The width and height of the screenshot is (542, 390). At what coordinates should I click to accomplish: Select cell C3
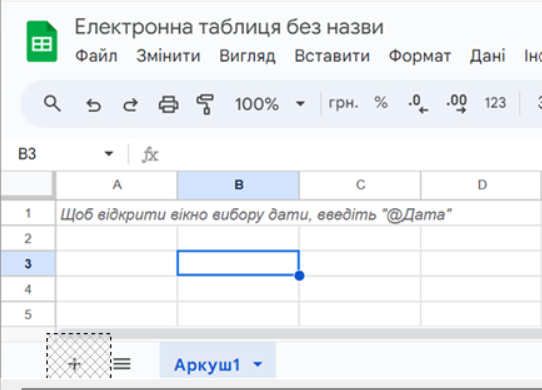pos(360,263)
